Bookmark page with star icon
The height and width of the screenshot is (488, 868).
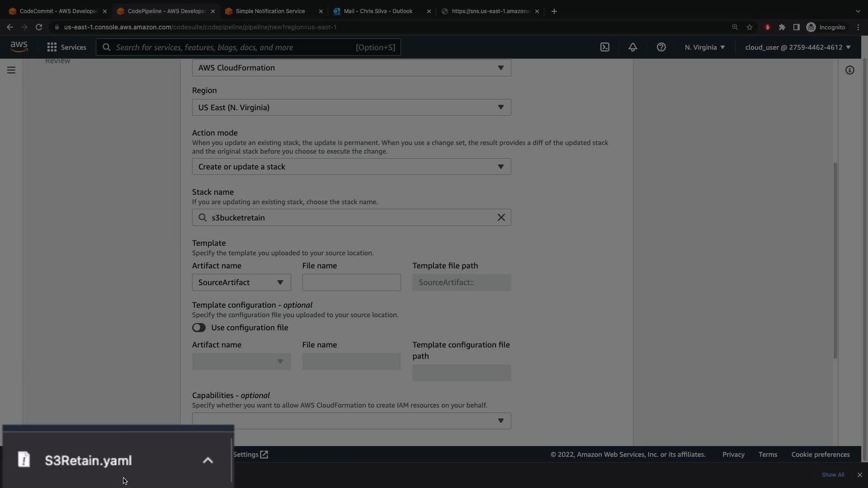[750, 27]
